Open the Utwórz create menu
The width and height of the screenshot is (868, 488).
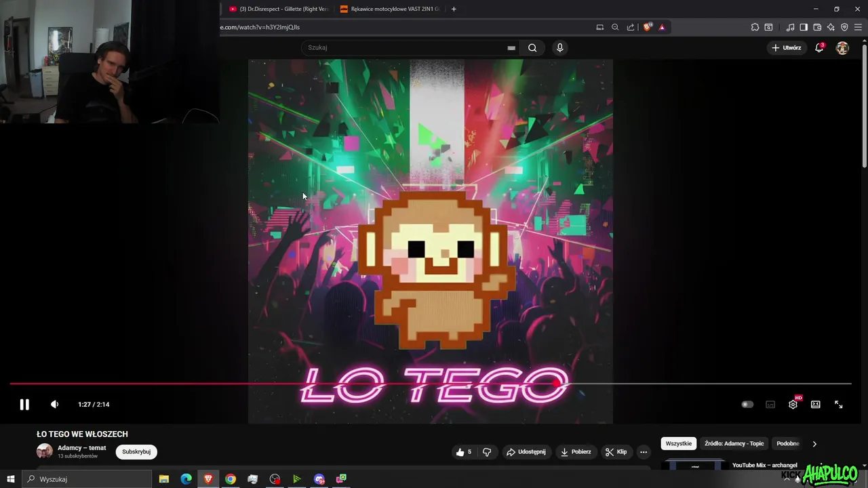pos(787,48)
